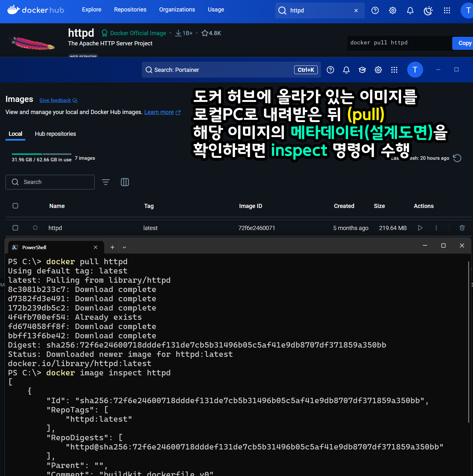Click the 7 images count label
Viewport: 473px width, 476px height.
(x=85, y=158)
